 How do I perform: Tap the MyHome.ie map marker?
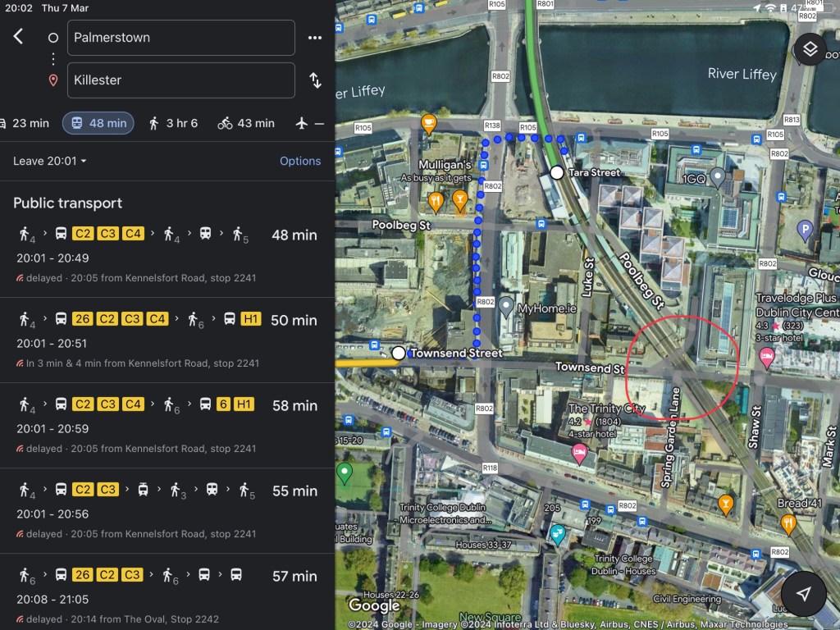(506, 307)
